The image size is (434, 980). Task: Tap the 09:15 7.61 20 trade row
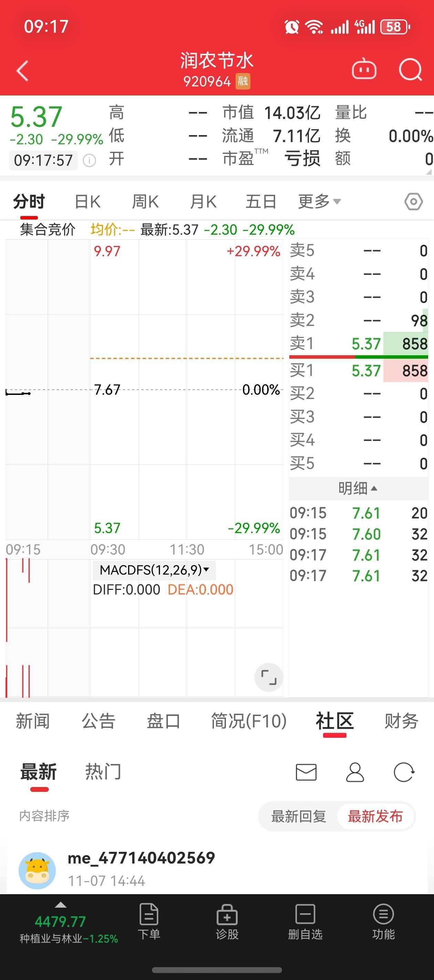pyautogui.click(x=359, y=513)
